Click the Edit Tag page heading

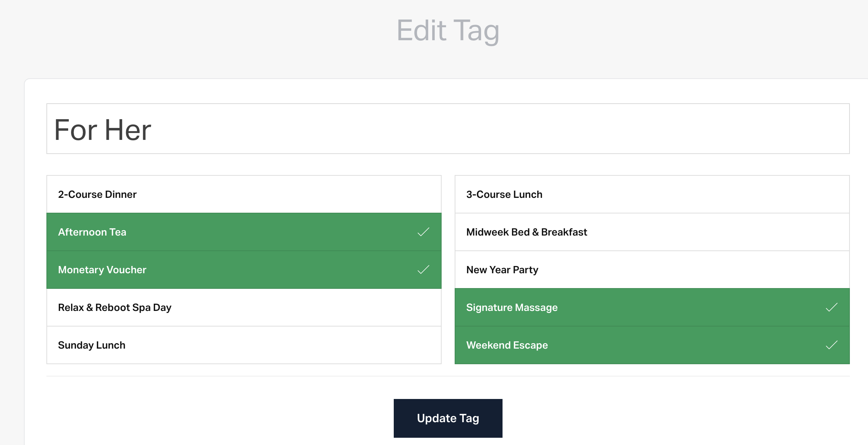coord(448,30)
